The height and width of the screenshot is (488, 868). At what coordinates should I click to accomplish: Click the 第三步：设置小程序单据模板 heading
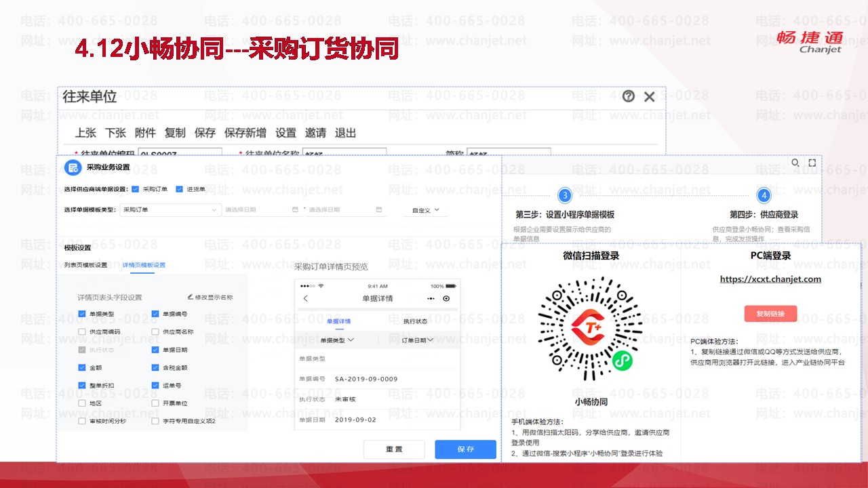(565, 214)
